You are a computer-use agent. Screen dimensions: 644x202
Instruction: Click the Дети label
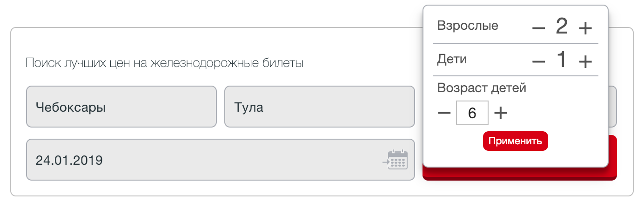pyautogui.click(x=452, y=60)
